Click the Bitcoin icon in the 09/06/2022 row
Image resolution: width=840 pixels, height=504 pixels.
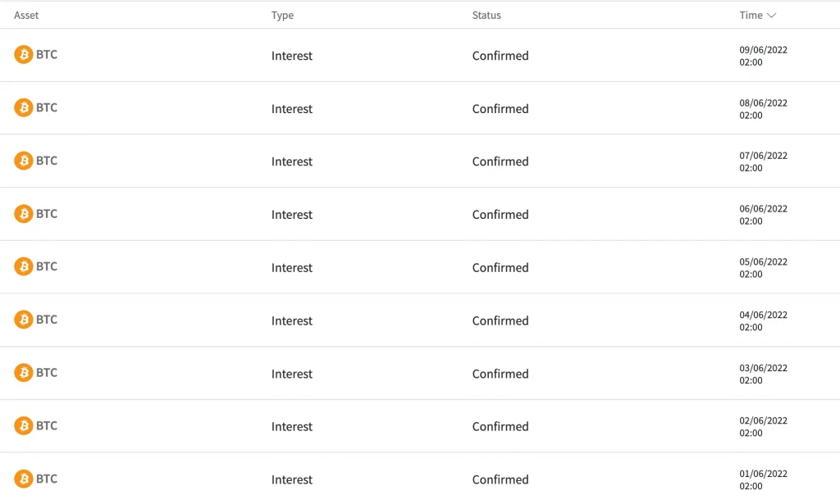click(x=24, y=55)
